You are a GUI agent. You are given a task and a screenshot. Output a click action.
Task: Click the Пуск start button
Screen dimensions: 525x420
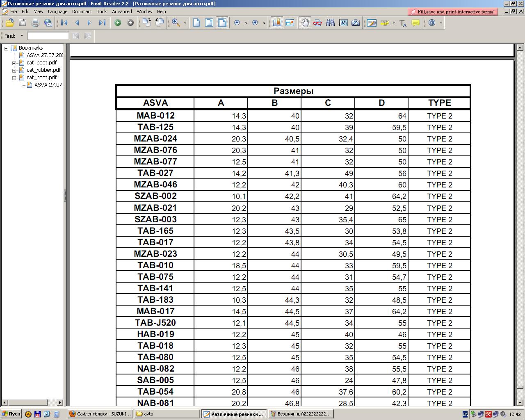point(11,414)
